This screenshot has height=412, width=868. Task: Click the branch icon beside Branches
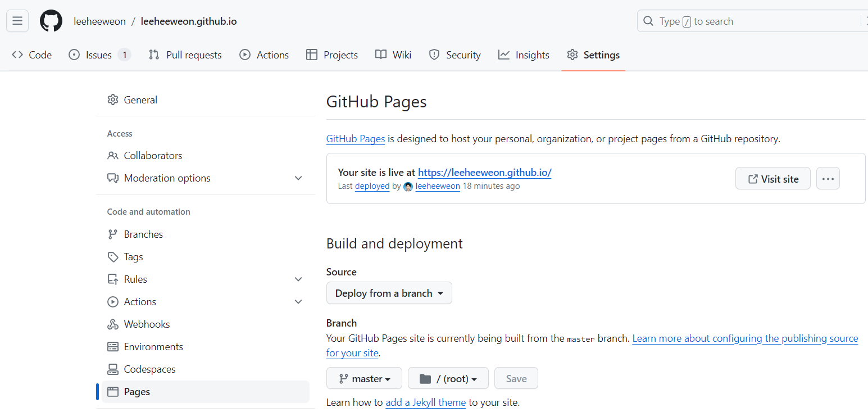click(x=113, y=234)
